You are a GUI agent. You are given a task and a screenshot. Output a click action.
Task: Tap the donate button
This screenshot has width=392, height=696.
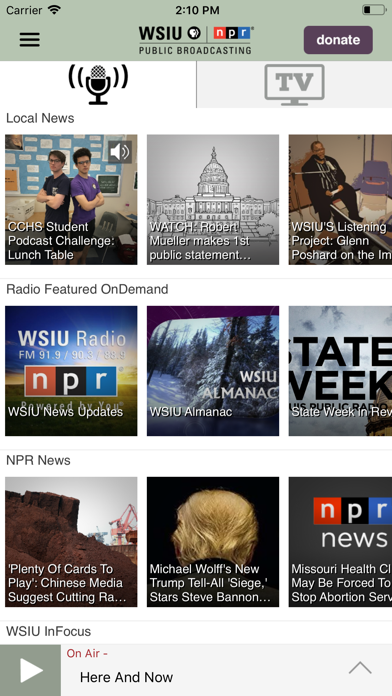coord(338,40)
